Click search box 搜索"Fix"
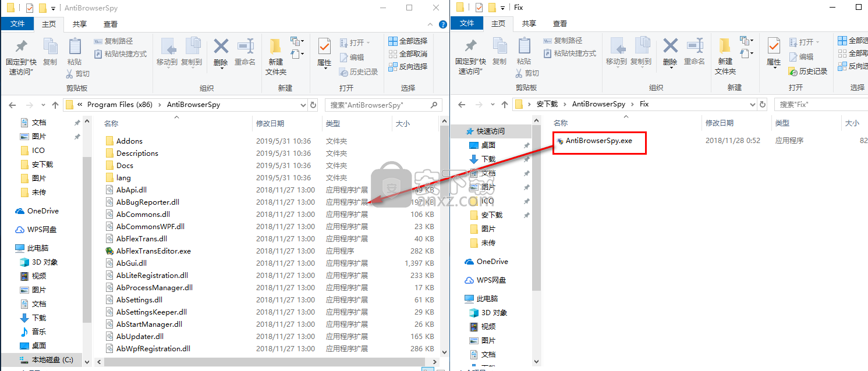This screenshot has height=371, width=868. (821, 104)
